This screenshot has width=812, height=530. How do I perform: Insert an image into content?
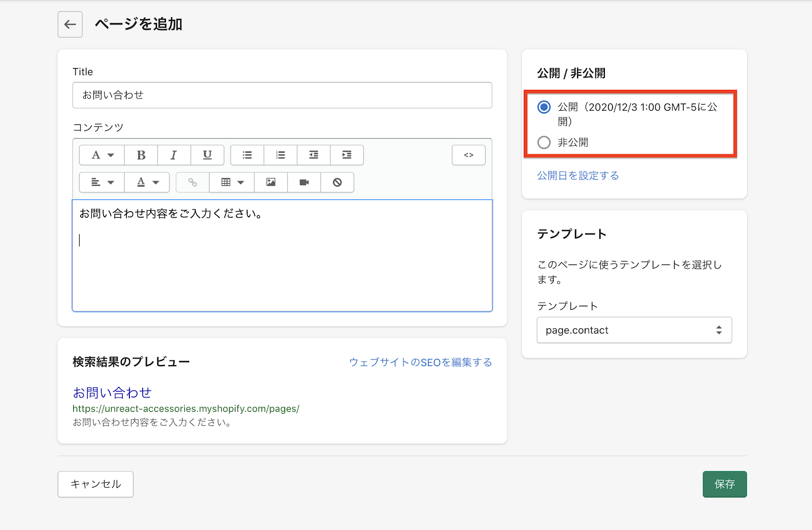271,182
